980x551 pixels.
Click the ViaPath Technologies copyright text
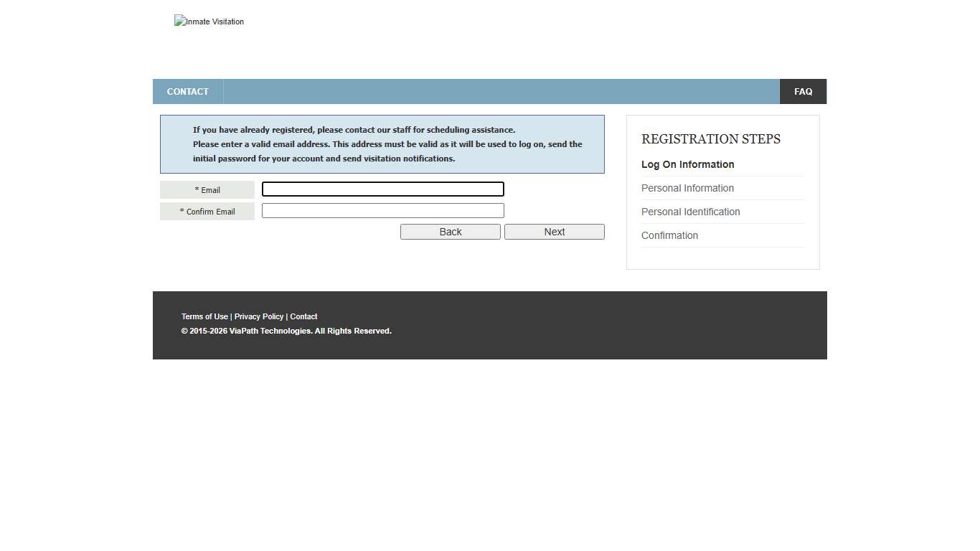coord(286,331)
